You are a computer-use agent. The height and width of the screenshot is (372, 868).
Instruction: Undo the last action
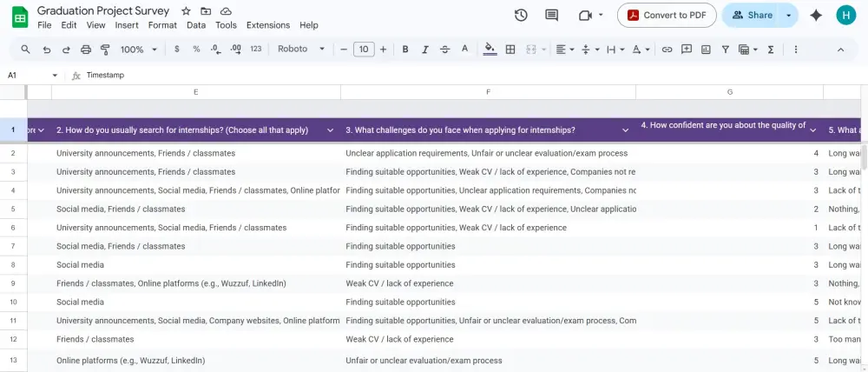coord(47,50)
